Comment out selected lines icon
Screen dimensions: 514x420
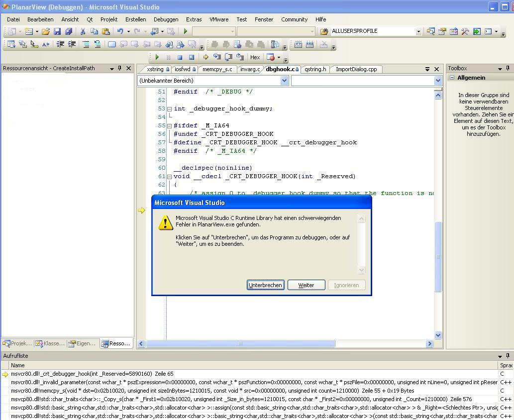[86, 44]
